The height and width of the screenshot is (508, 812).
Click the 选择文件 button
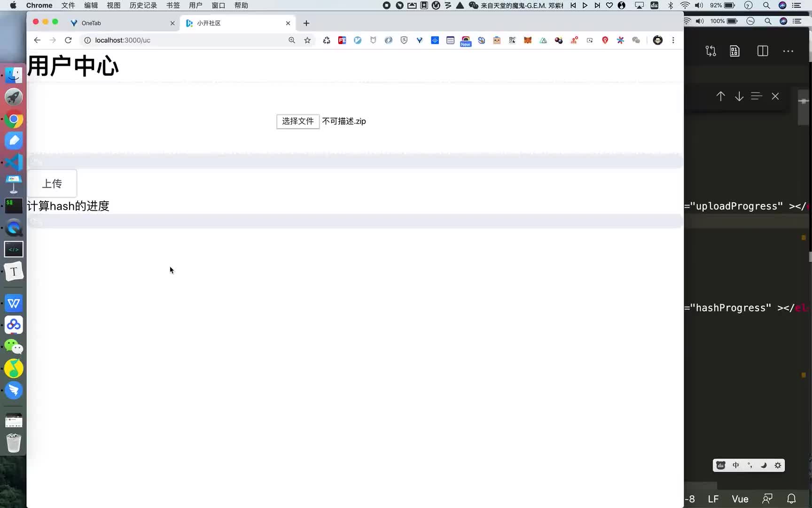(298, 121)
